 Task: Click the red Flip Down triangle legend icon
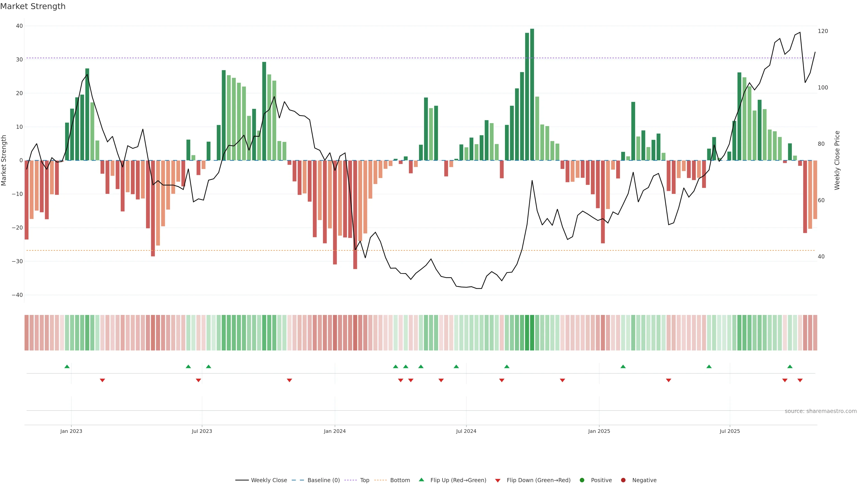click(498, 480)
